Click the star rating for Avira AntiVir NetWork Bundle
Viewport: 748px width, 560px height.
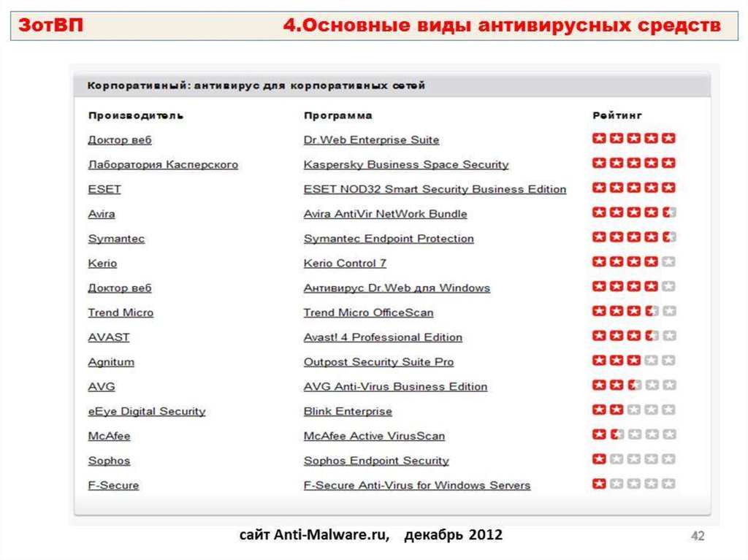click(634, 212)
